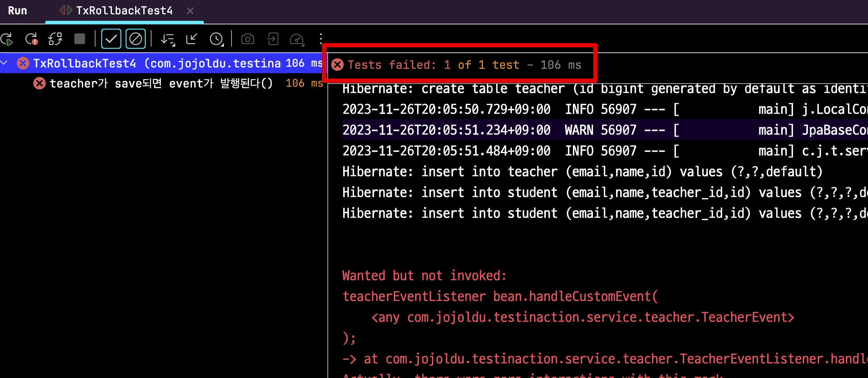Click the highlighted WARN JpaBaseCo log line

[x=605, y=130]
